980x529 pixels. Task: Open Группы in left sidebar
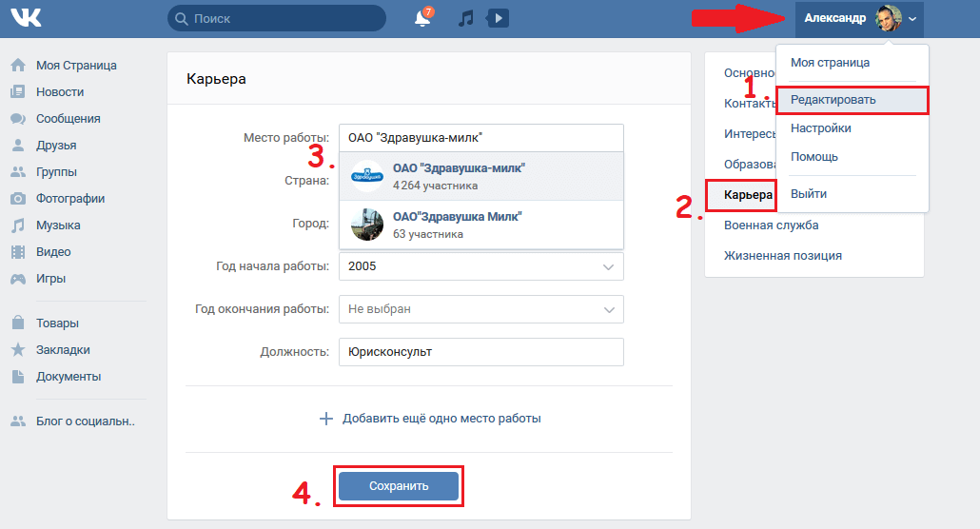point(56,172)
